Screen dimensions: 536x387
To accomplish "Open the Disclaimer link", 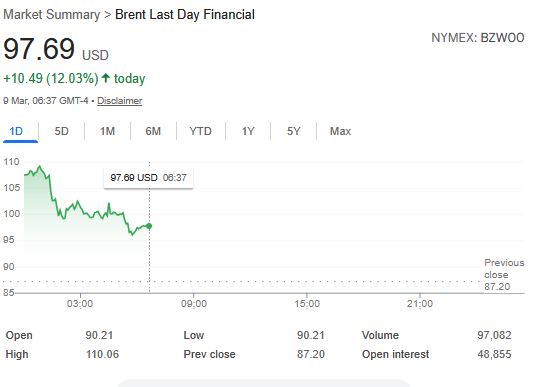I will point(120,101).
